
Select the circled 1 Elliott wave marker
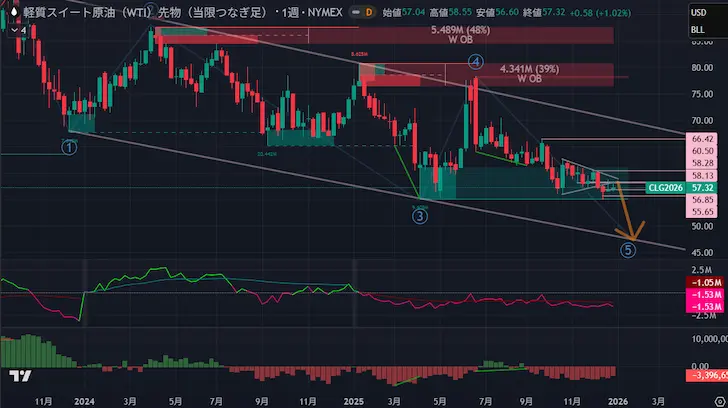[x=69, y=147]
